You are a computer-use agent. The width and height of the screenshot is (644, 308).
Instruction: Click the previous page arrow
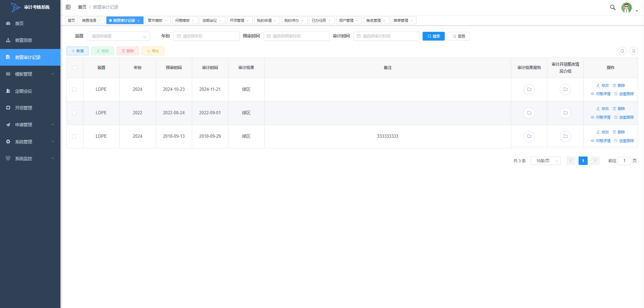(x=571, y=161)
